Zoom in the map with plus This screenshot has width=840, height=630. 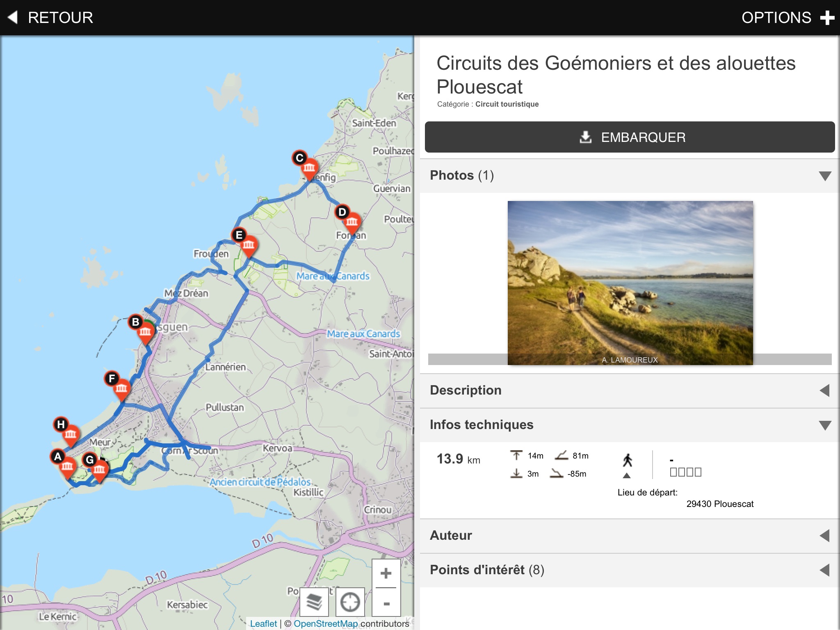[x=386, y=573]
